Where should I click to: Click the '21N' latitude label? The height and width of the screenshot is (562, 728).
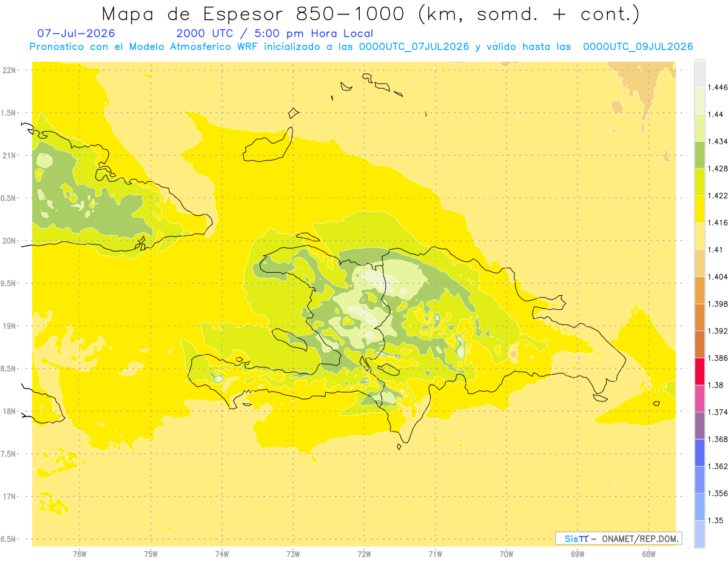click(x=10, y=155)
